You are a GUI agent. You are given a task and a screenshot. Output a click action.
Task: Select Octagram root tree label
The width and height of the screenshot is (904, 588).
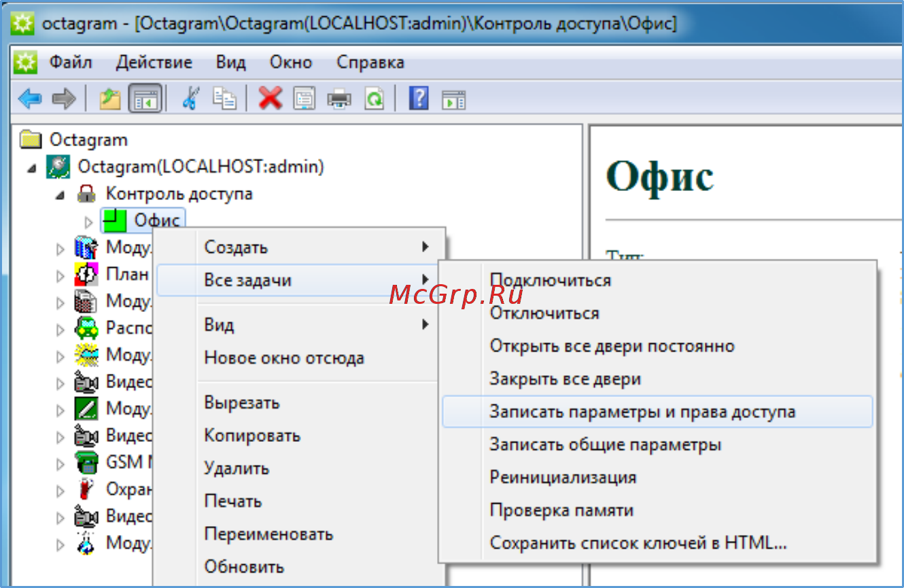pos(88,140)
